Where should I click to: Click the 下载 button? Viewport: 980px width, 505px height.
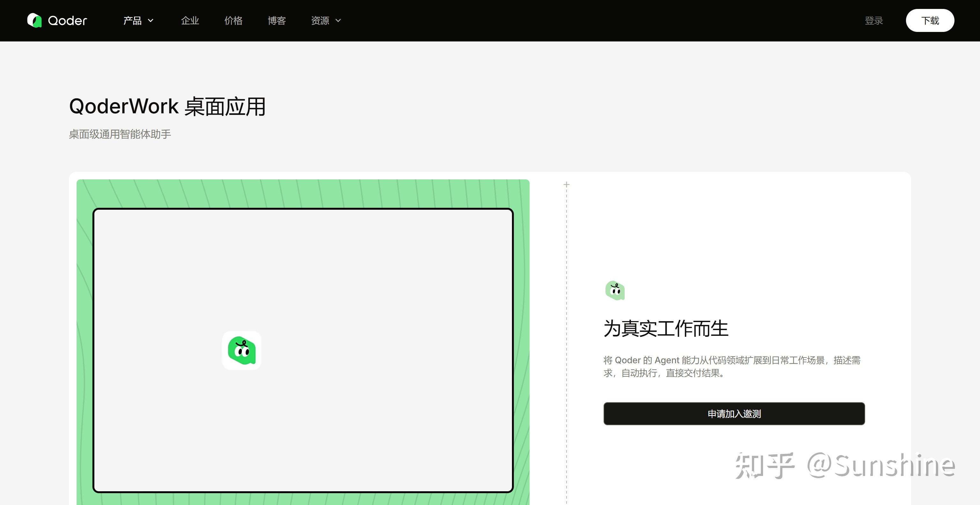(930, 20)
